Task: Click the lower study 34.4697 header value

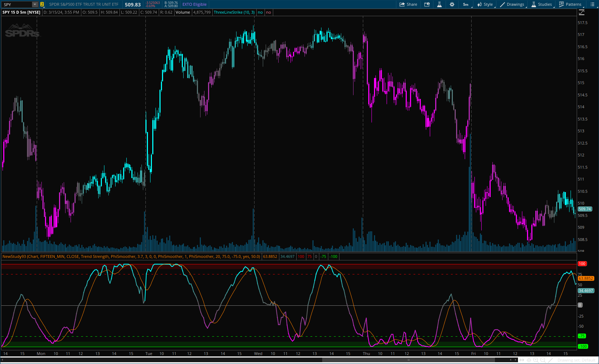Action: click(x=287, y=256)
